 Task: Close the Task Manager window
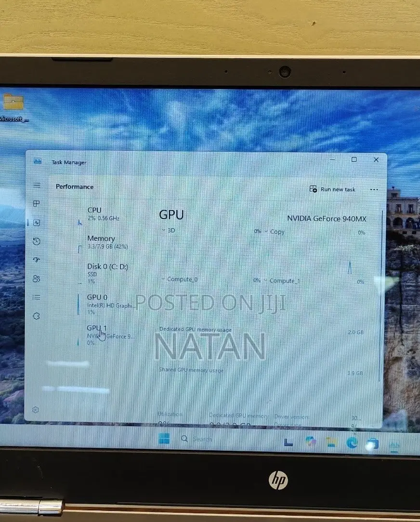click(376, 160)
